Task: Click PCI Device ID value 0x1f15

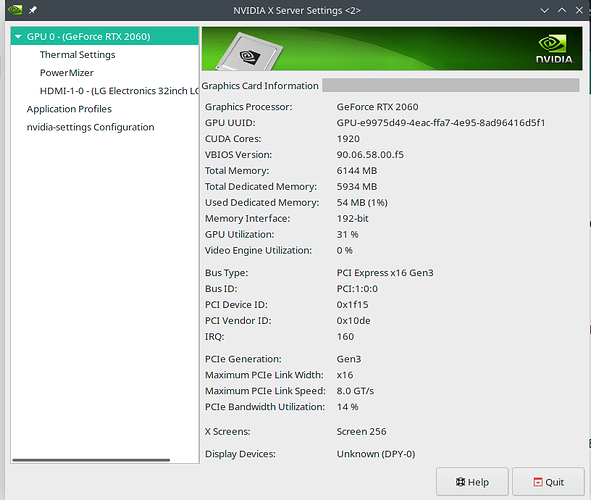Action: point(352,304)
